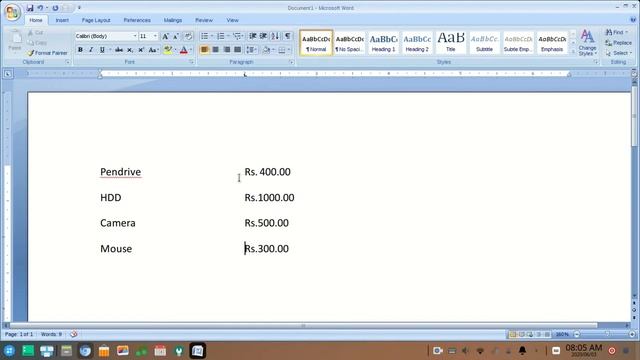
Task: Align text right
Action: click(x=227, y=50)
